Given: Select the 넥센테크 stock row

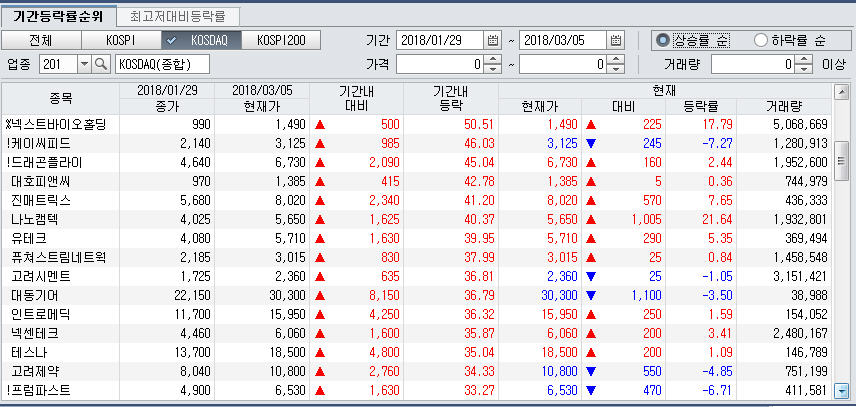Looking at the screenshot, I should coord(417,333).
